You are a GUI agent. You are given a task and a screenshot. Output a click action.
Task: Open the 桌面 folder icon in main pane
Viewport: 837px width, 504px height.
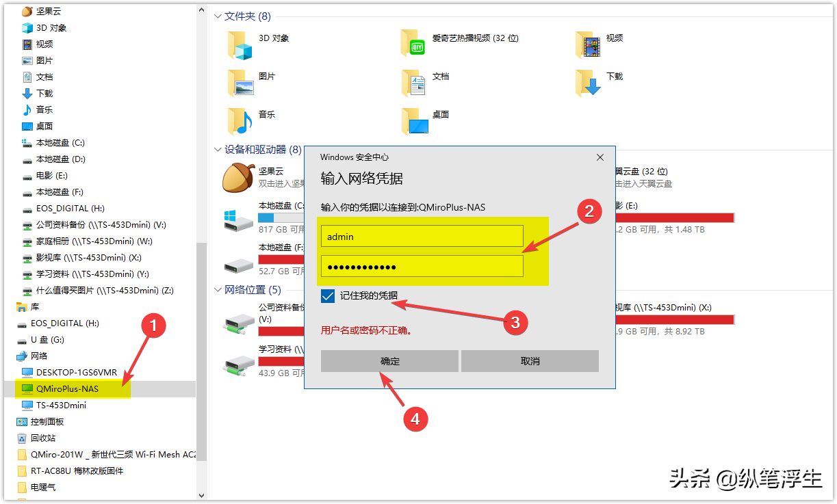pyautogui.click(x=415, y=121)
